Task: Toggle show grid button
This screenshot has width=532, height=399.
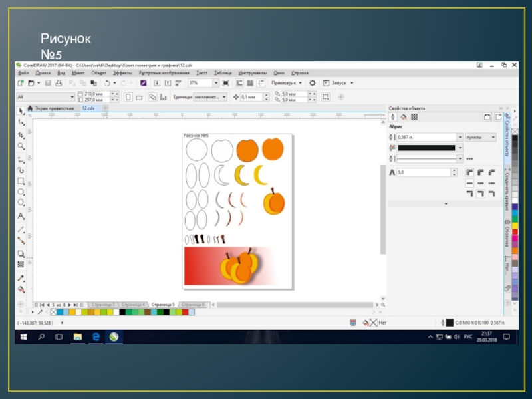Action: 250,83
